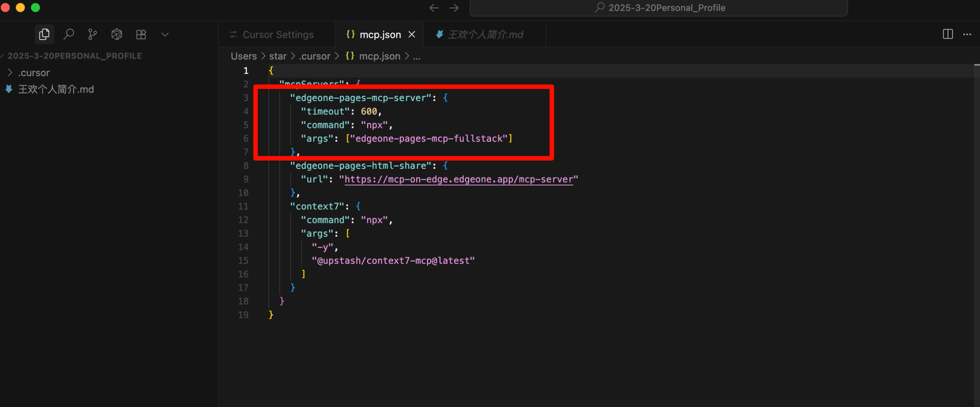Viewport: 980px width, 407px height.
Task: Click the 2025-3-20Personal_Profile search bar
Action: pos(658,8)
